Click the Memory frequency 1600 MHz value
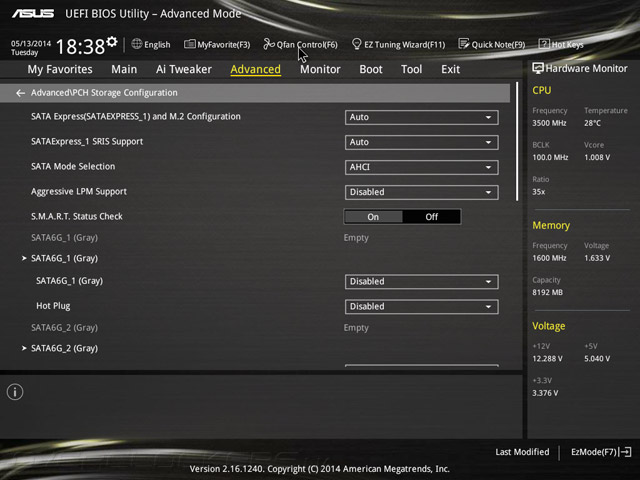Viewport: 640px width, 480px height. pos(549,258)
